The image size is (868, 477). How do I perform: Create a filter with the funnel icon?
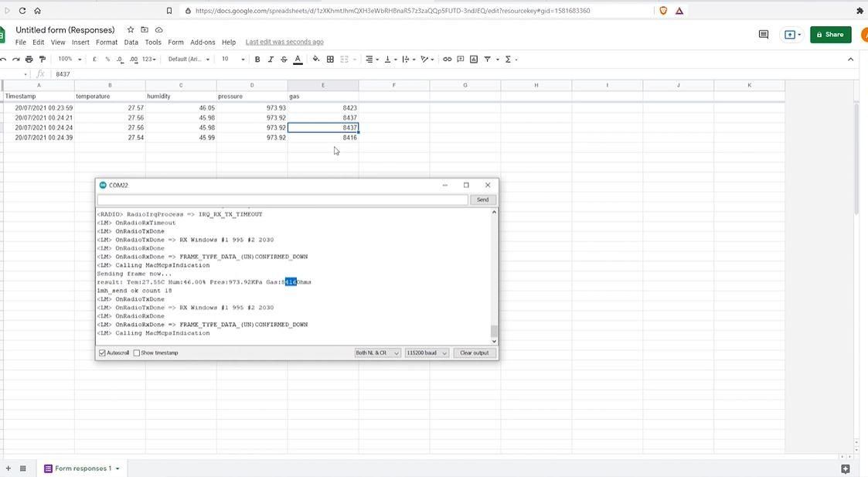pyautogui.click(x=487, y=60)
